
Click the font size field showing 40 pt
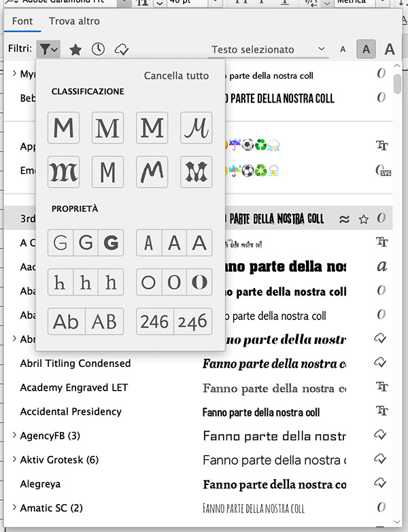tap(188, 2)
